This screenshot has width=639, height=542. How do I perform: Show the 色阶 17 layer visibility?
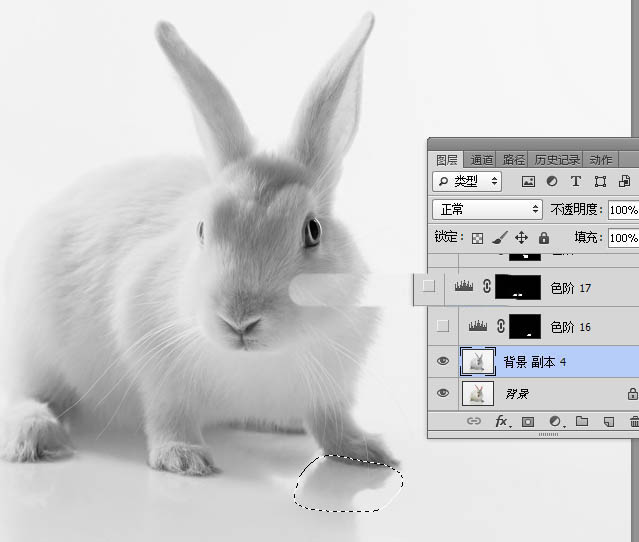[428, 286]
